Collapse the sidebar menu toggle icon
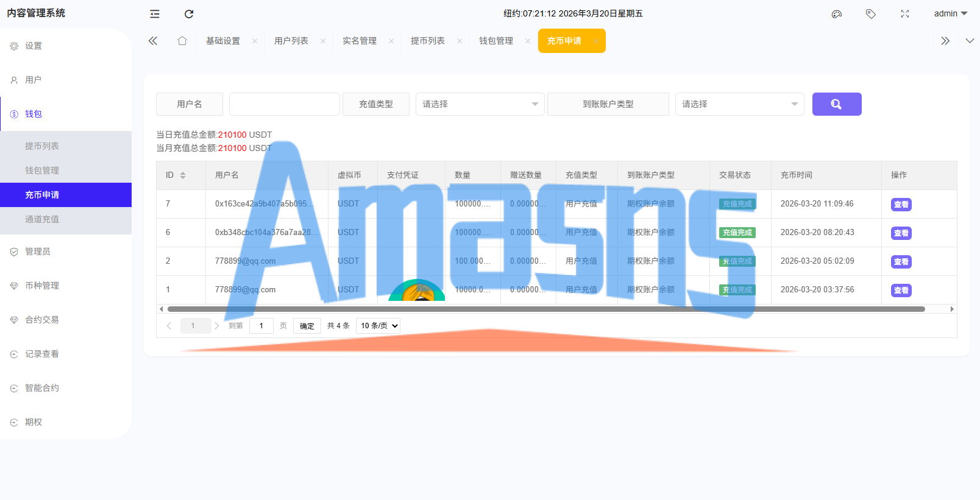The height and width of the screenshot is (500, 980). (155, 14)
